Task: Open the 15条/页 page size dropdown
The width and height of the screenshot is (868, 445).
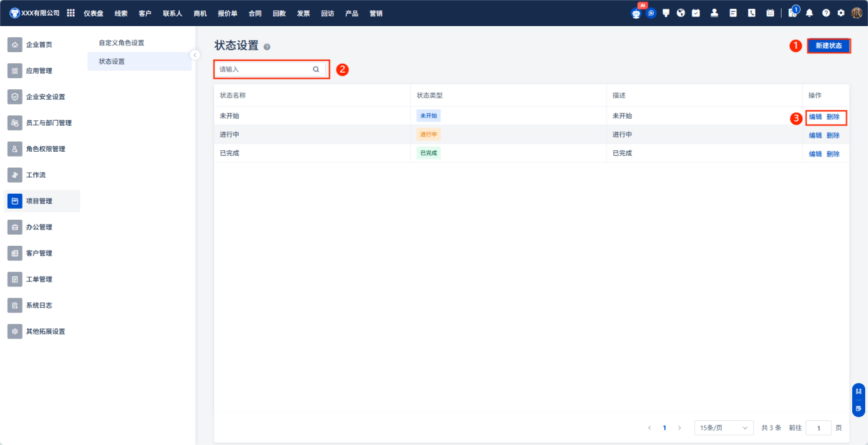Action: (724, 428)
